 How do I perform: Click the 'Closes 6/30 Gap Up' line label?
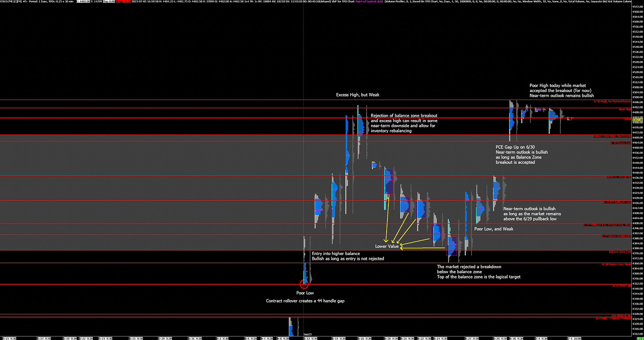coord(619,177)
